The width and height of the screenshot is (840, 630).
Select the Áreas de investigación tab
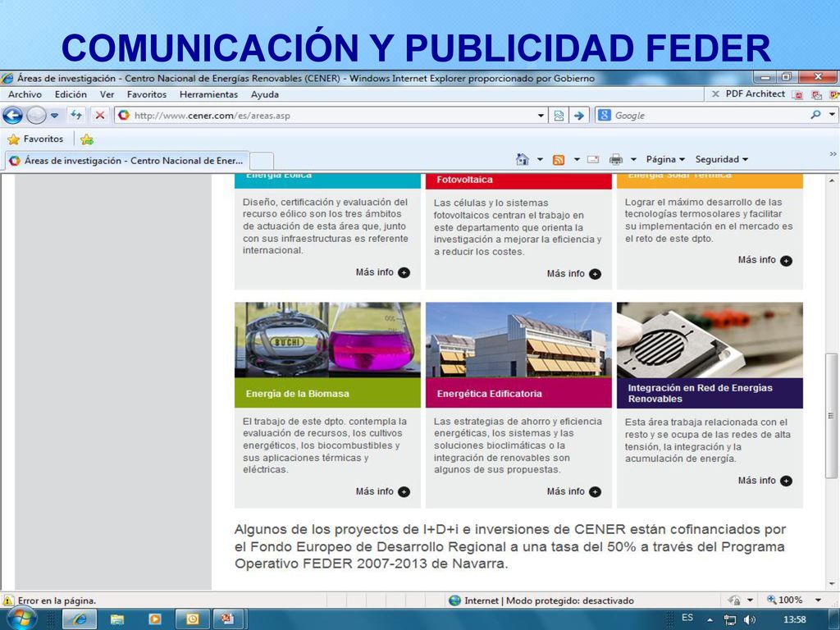[x=126, y=160]
